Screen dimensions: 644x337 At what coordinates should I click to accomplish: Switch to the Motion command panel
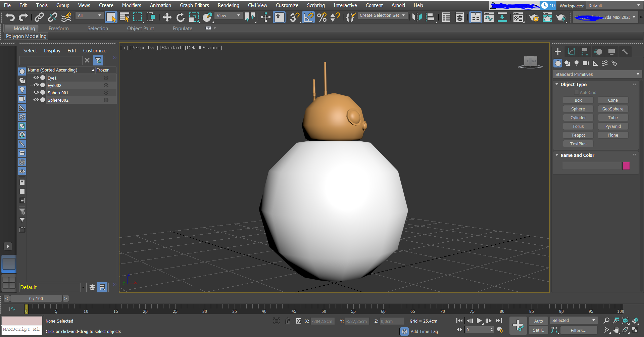(x=598, y=52)
